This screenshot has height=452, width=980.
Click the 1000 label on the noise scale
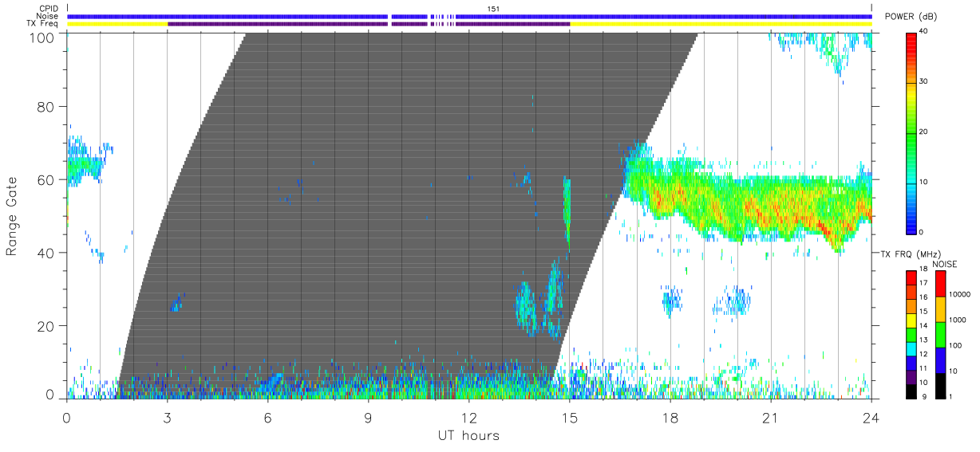(x=958, y=320)
